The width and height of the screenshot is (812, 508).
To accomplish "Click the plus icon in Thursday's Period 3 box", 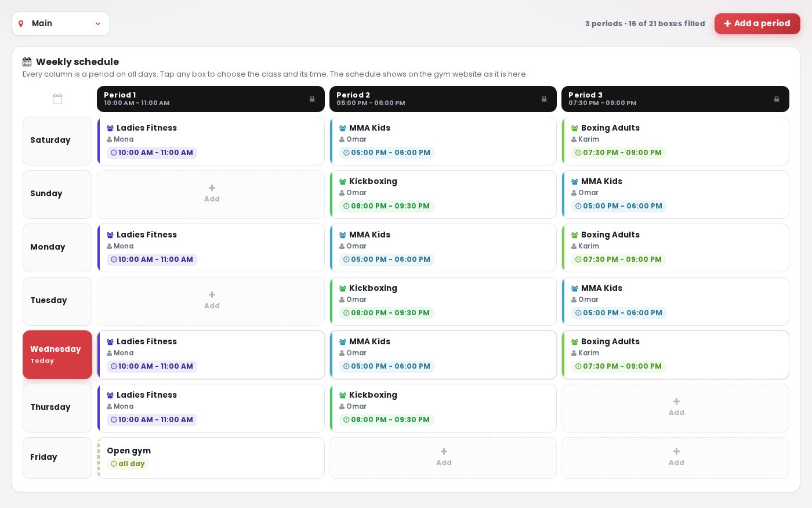I will 676,401.
